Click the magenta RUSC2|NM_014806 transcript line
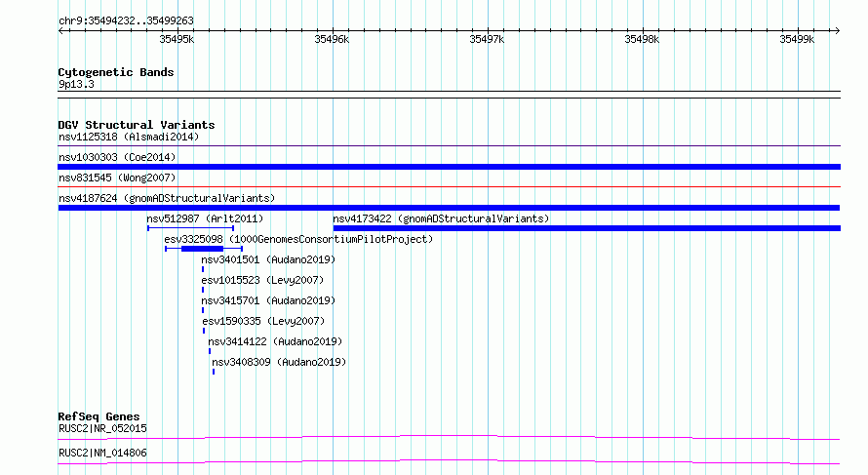 click(449, 461)
